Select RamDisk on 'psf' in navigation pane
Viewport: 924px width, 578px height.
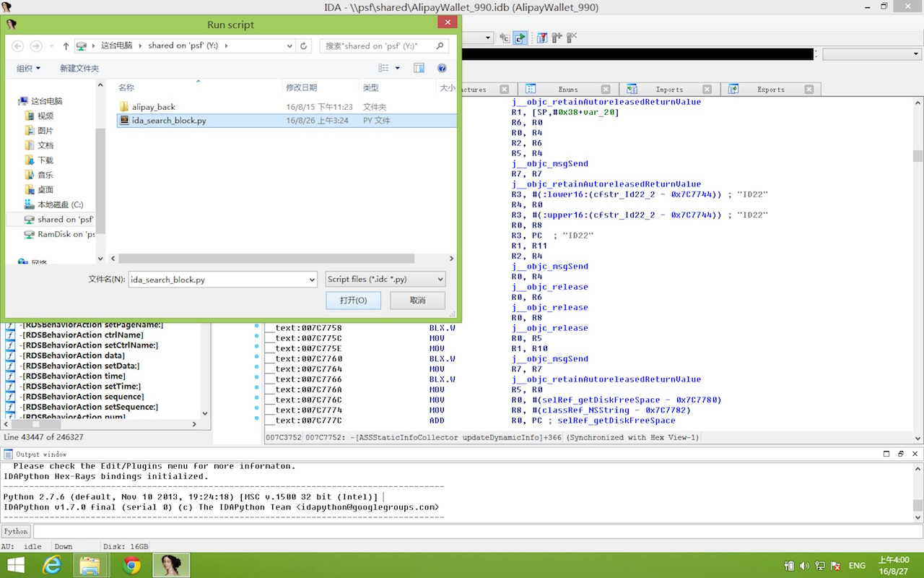pos(59,234)
